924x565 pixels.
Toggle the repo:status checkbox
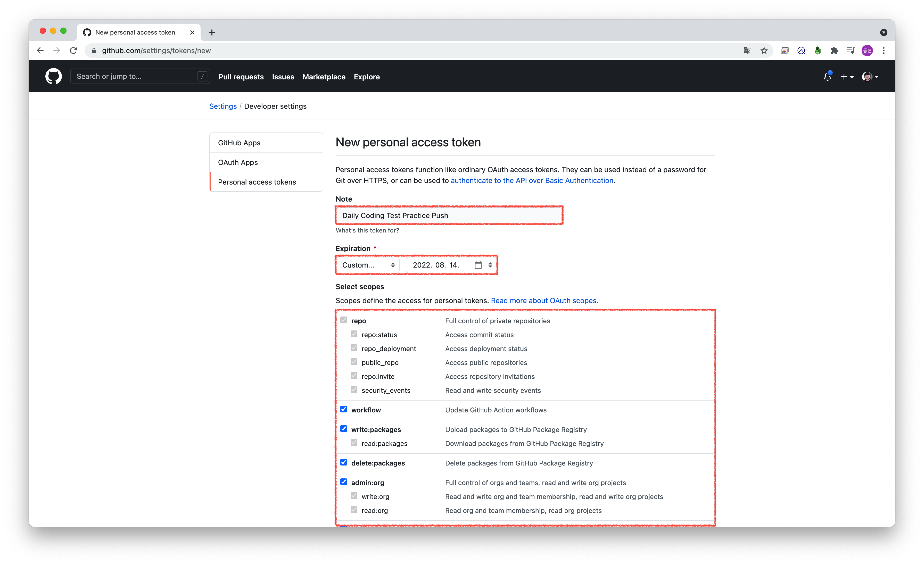(354, 334)
